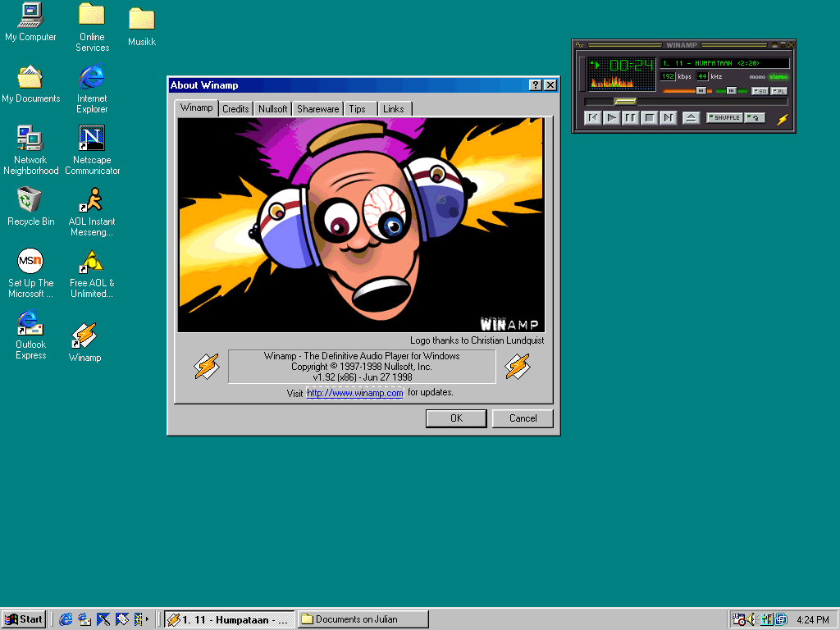This screenshot has height=630, width=840.
Task: Select the My Computer desktop icon
Action: [30, 22]
